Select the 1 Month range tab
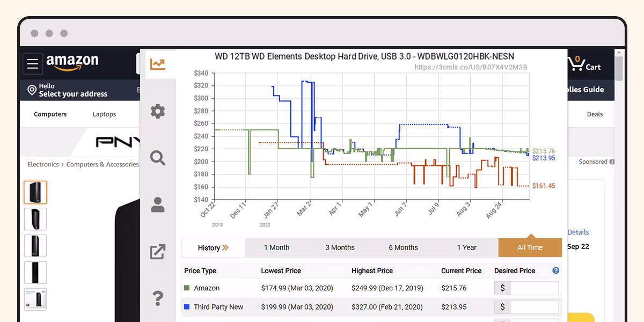The width and height of the screenshot is (644, 322). point(276,247)
